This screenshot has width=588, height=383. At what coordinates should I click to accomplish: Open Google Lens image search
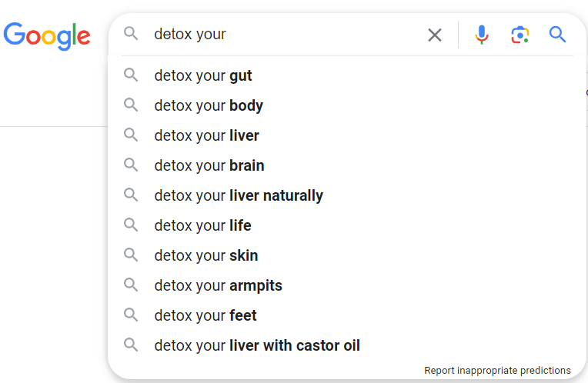(520, 35)
